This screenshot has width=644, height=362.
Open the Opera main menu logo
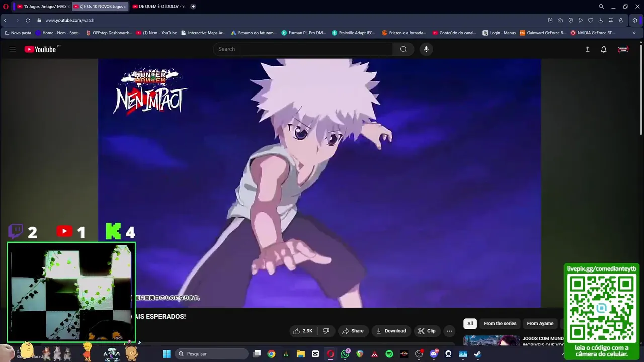pos(6,7)
